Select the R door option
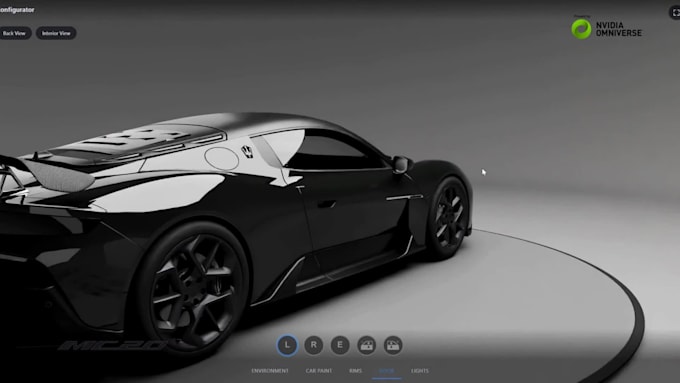The image size is (680, 383). click(x=314, y=345)
